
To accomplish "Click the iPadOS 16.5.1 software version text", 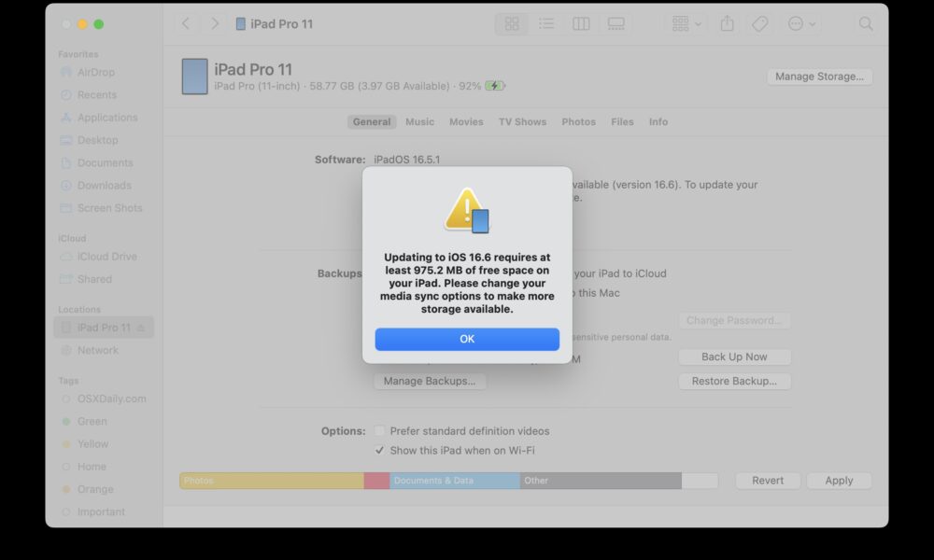I will point(407,160).
